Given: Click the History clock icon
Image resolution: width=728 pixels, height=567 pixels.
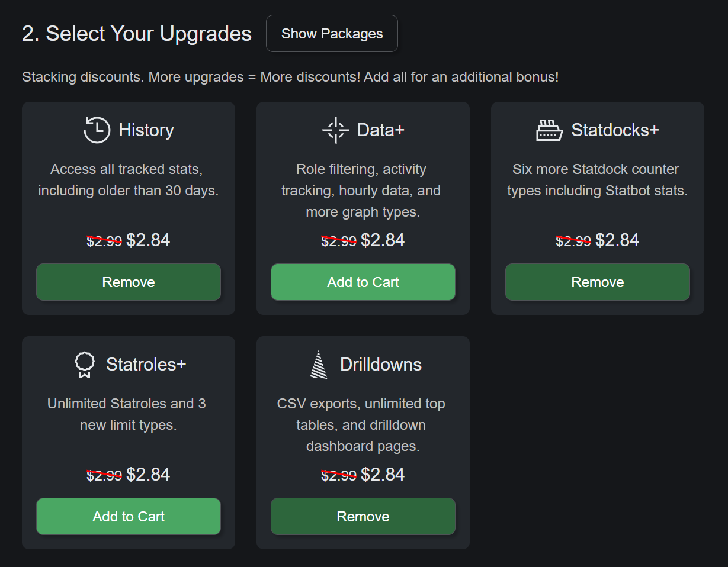Looking at the screenshot, I should pos(97,130).
